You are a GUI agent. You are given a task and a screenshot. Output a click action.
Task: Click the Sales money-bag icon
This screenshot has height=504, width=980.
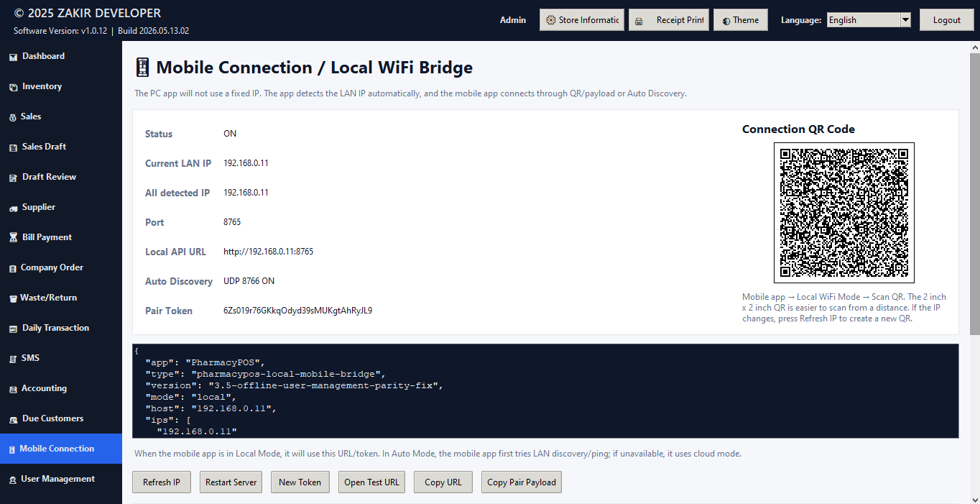tap(13, 117)
